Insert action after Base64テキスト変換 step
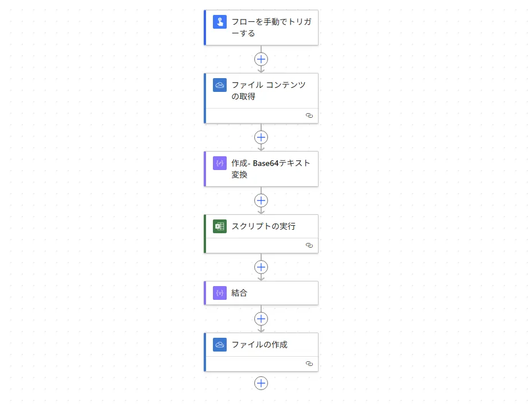 tap(261, 200)
